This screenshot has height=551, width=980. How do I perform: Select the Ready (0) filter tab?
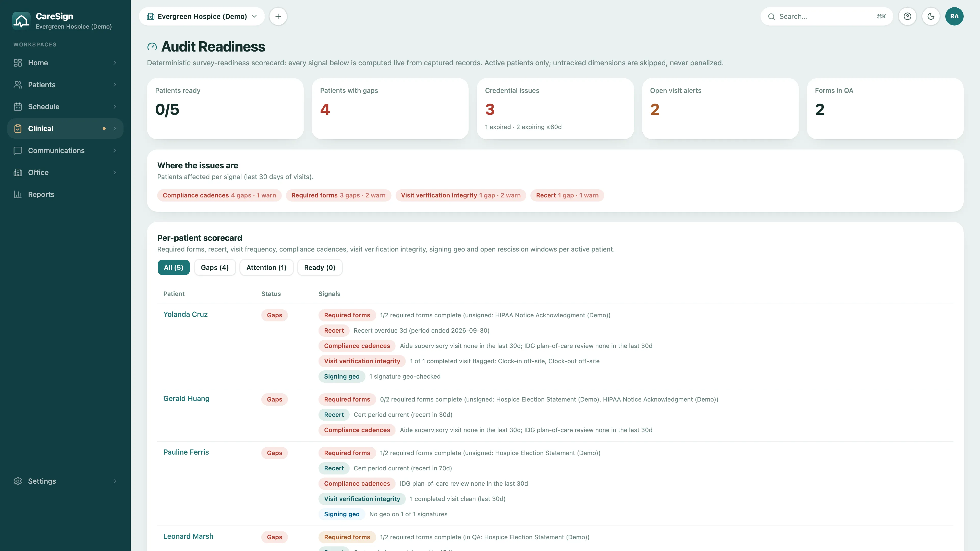(x=320, y=267)
